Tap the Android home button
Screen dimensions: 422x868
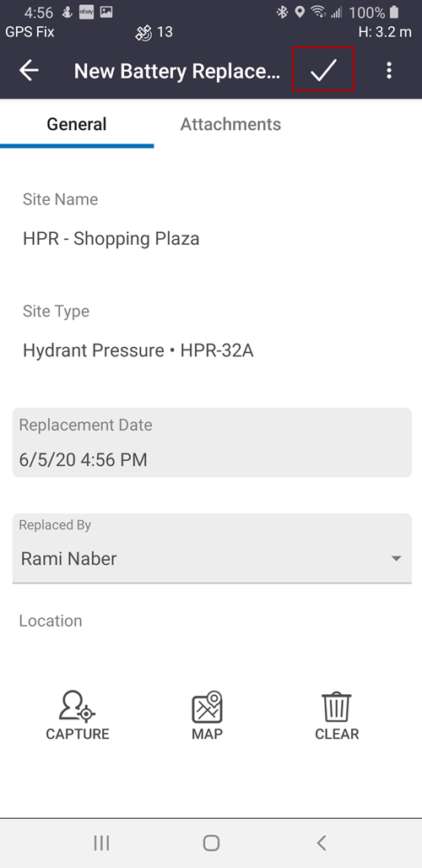click(211, 843)
